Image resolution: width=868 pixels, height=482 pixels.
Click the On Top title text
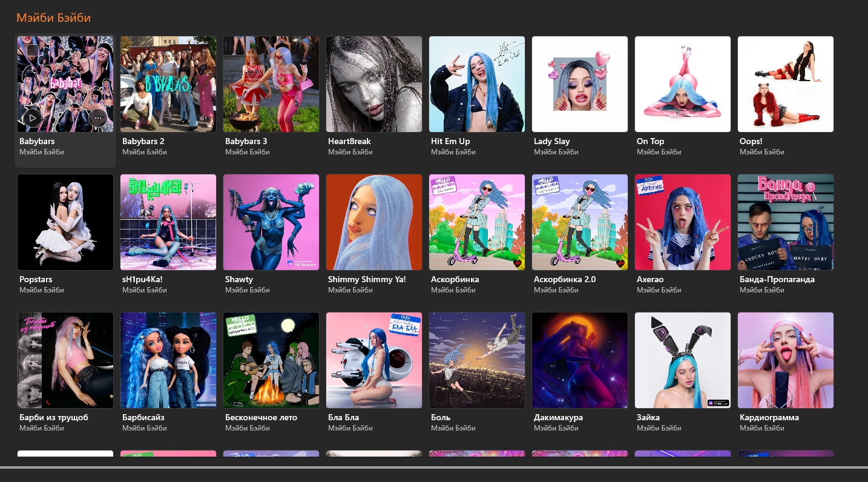click(x=651, y=141)
